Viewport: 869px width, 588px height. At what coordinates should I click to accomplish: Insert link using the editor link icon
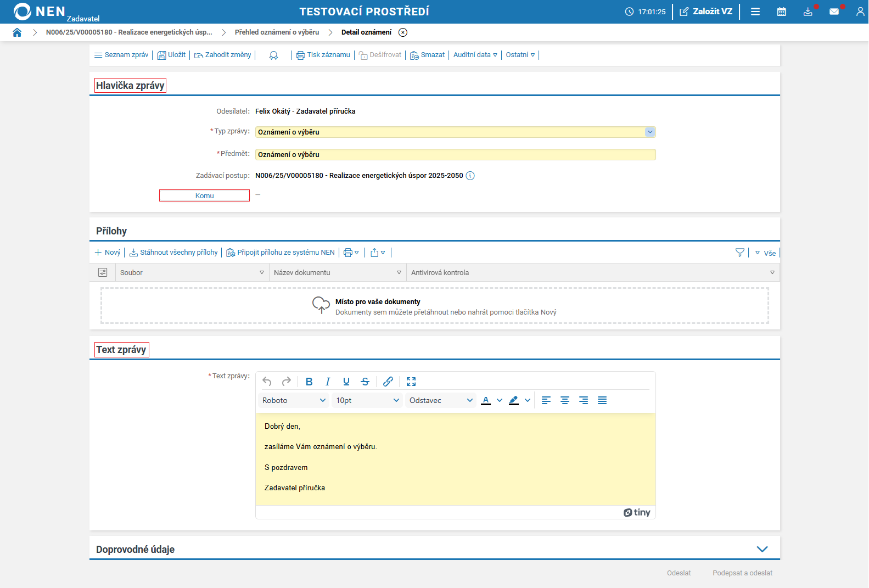(388, 382)
